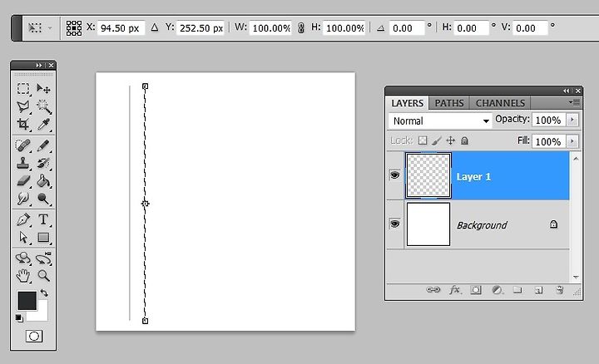
Task: Click the vertical skew V field
Action: 530,28
